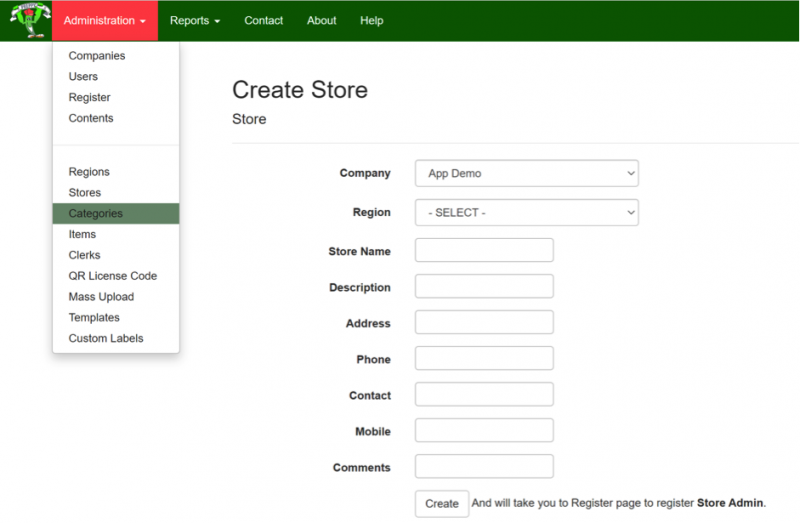Go to the Contact page link

point(263,21)
